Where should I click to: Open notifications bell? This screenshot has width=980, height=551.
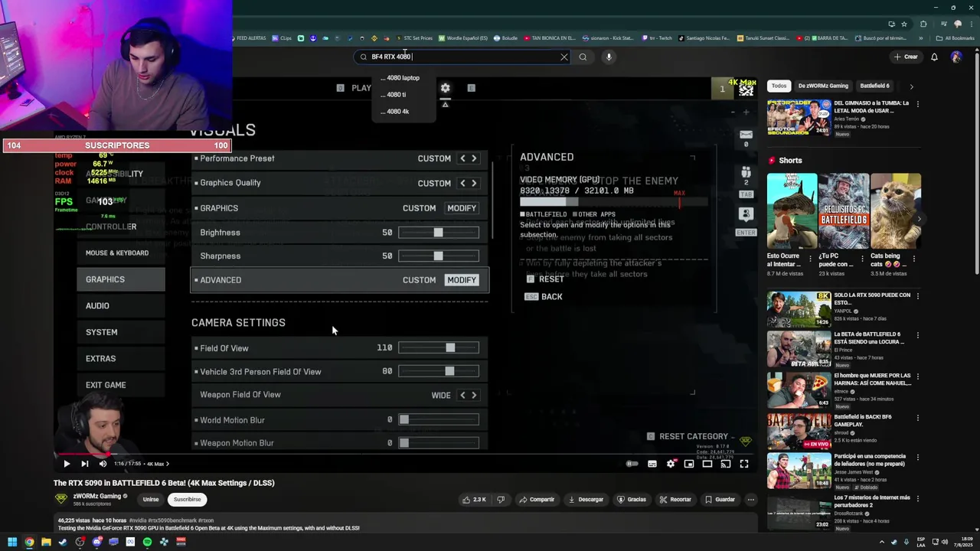pyautogui.click(x=934, y=57)
